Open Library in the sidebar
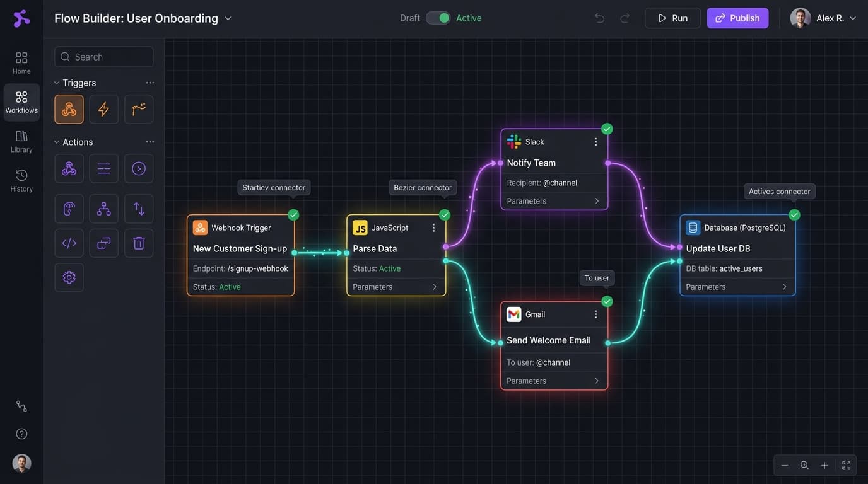The height and width of the screenshot is (484, 868). point(21,141)
